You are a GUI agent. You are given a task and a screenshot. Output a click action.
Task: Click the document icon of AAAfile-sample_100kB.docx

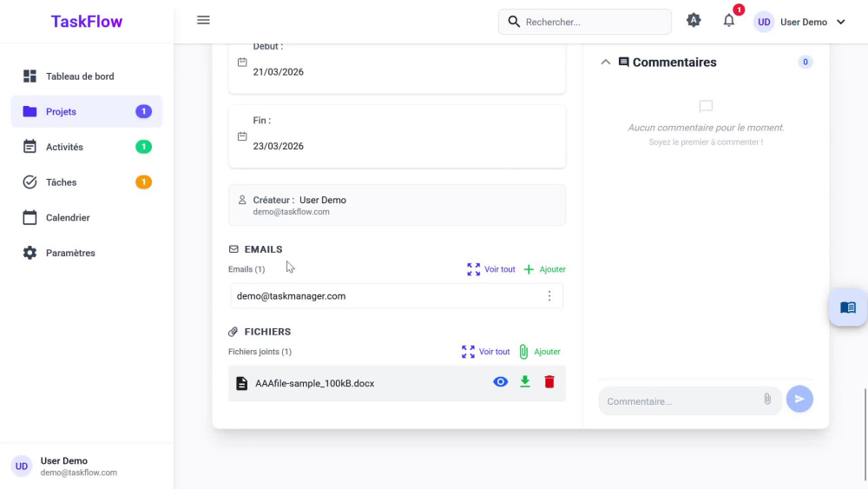241,383
